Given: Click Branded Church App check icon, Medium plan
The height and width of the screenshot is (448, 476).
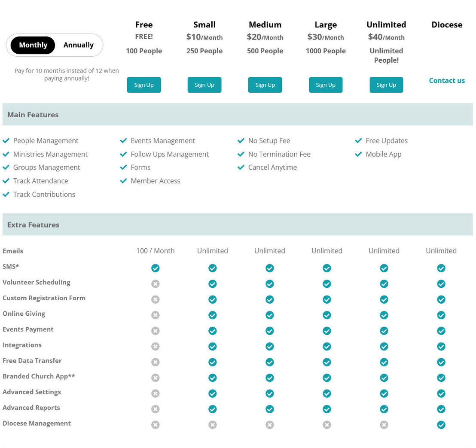Looking at the screenshot, I should 269,378.
